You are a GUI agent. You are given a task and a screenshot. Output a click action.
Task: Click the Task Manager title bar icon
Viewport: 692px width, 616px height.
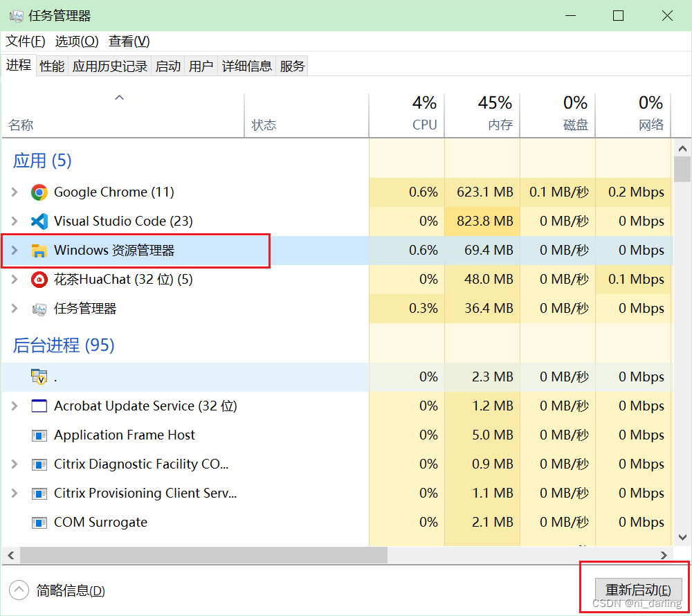pyautogui.click(x=17, y=17)
